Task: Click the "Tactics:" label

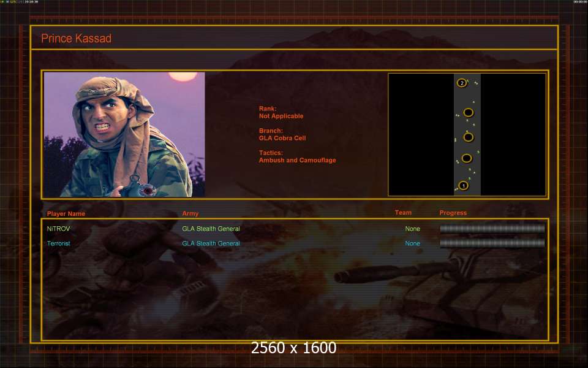Action: tap(271, 153)
